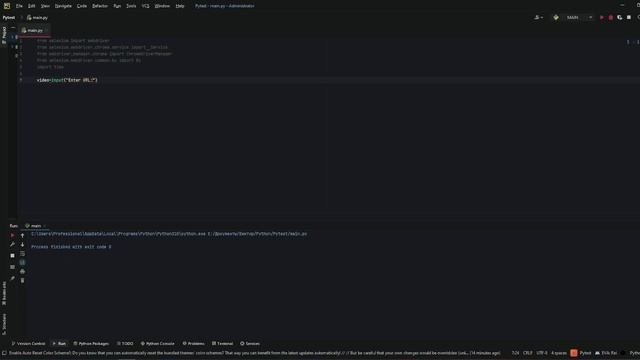Start debugging with the bug icon
Image resolution: width=640 pixels, height=360 pixels.
611,18
